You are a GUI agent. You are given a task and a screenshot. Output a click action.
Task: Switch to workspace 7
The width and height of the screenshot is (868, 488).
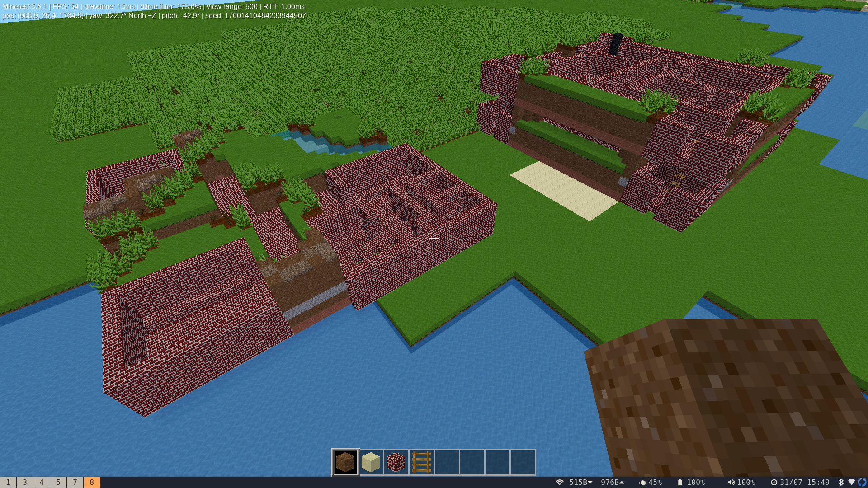pyautogui.click(x=75, y=482)
